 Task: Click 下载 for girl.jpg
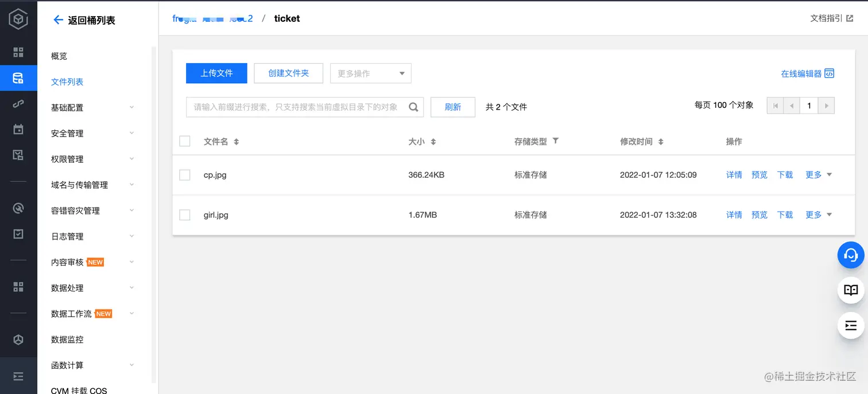point(785,215)
